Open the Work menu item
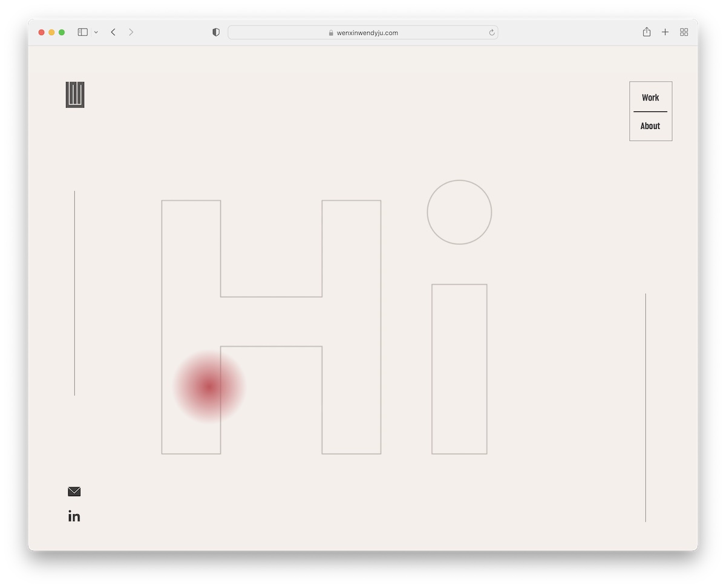 tap(650, 97)
